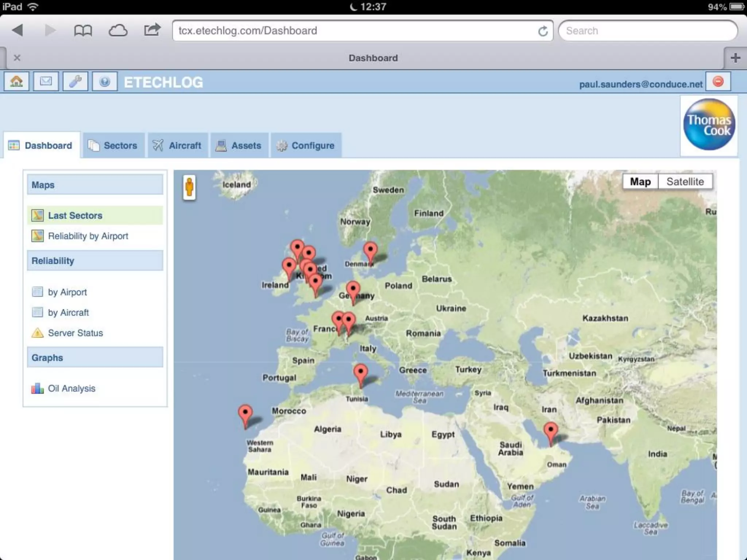747x560 pixels.
Task: Switch map to Satellite view
Action: click(x=685, y=182)
